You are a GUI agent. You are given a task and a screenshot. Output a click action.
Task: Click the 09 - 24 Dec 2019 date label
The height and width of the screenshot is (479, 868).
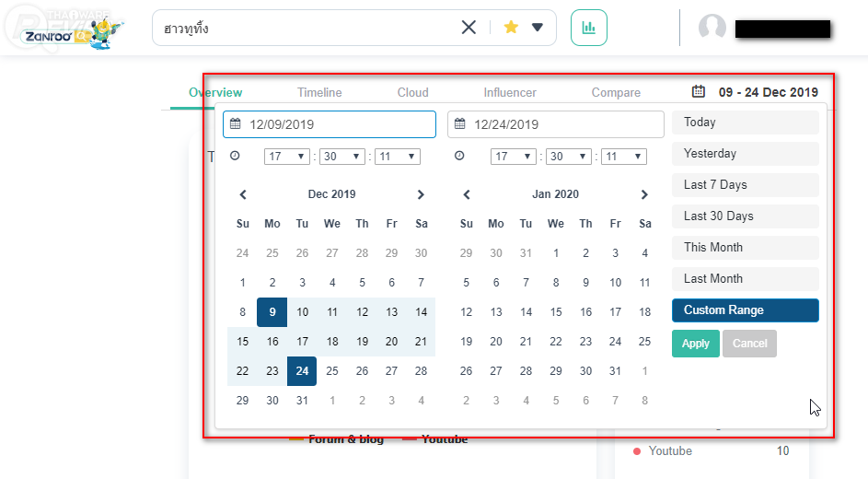pyautogui.click(x=769, y=92)
